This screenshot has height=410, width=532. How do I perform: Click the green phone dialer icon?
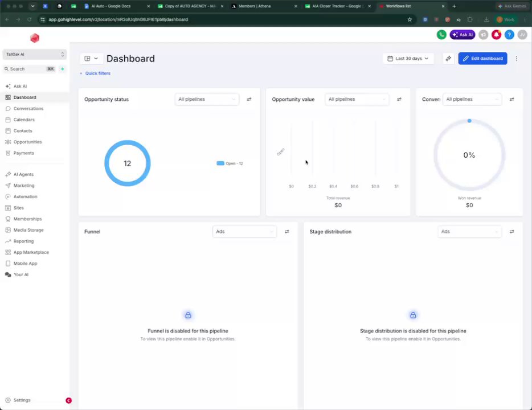click(441, 35)
